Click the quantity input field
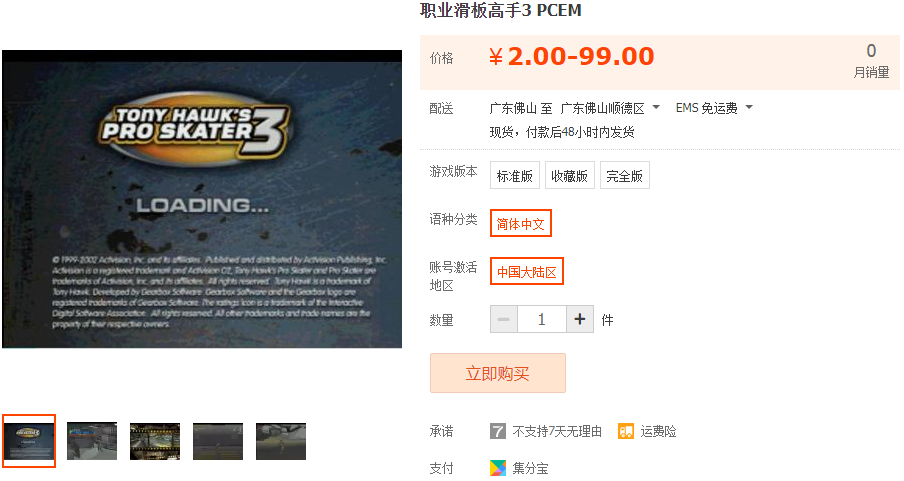The image size is (904, 481). point(541,319)
